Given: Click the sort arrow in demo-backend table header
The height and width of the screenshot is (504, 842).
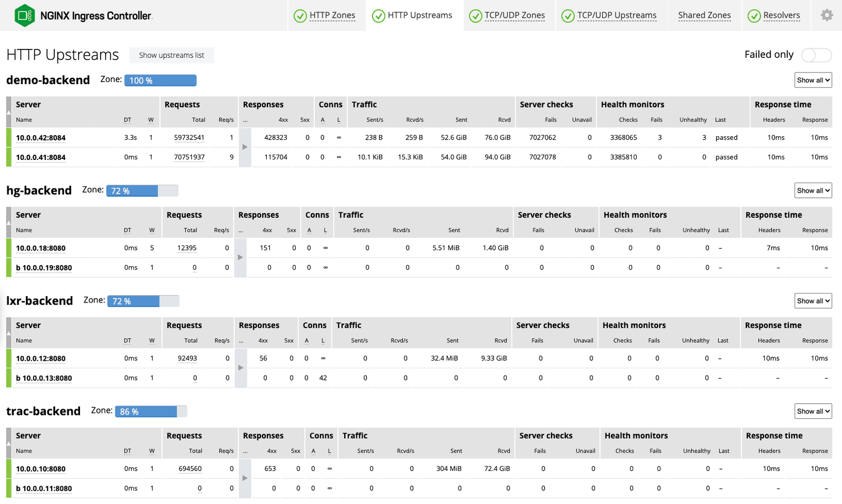Looking at the screenshot, I should tap(8, 112).
